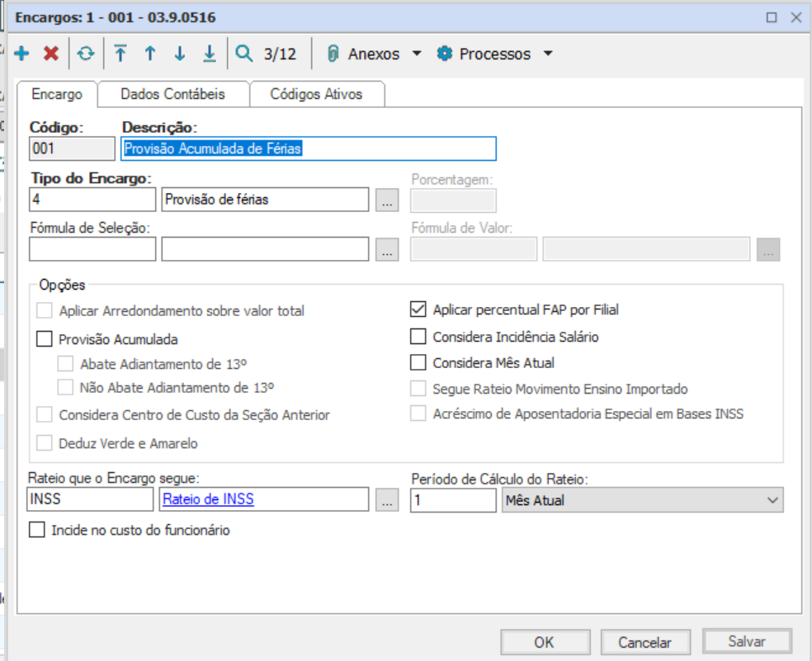812x661 pixels.
Task: Click Tipo do Encargo description field
Action: [265, 200]
